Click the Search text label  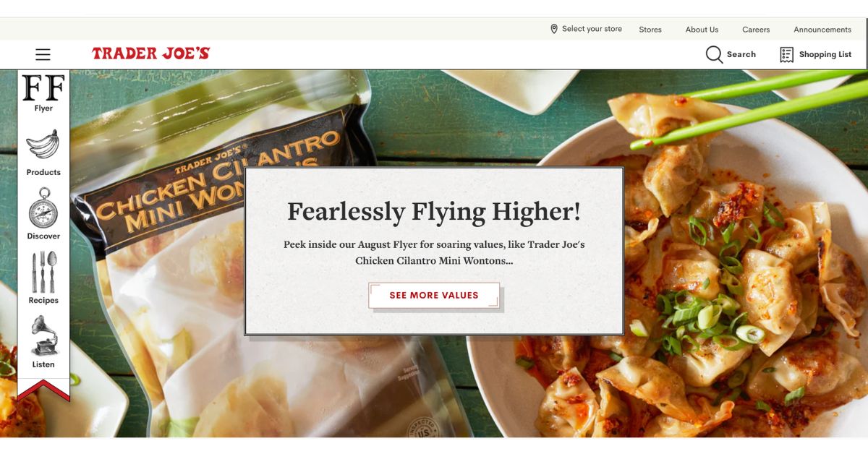pyautogui.click(x=741, y=54)
